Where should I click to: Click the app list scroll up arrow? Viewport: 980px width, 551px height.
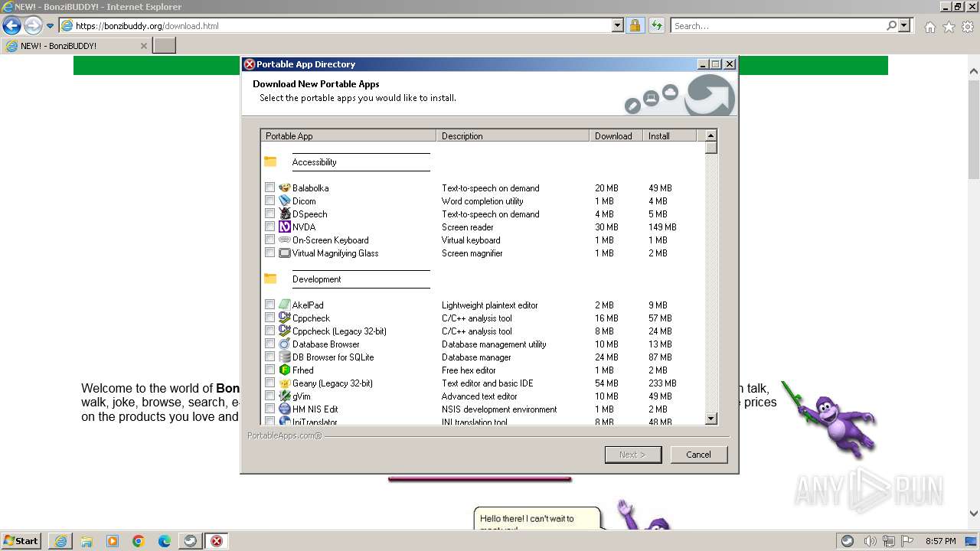coord(711,135)
